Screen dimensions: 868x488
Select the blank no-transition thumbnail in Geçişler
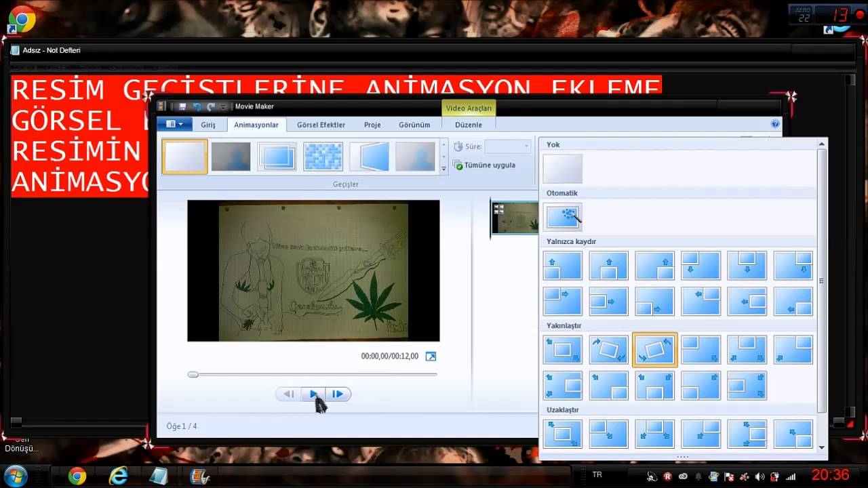(x=185, y=157)
